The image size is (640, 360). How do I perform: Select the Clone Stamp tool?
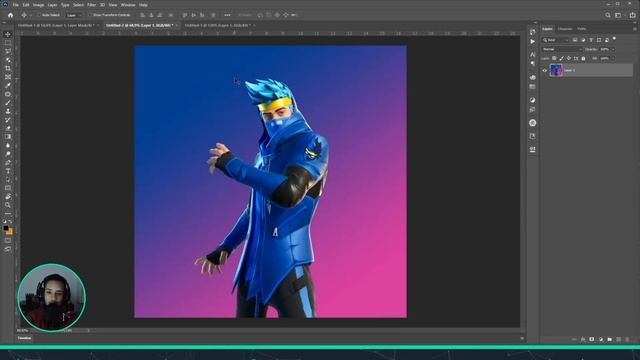click(x=8, y=111)
